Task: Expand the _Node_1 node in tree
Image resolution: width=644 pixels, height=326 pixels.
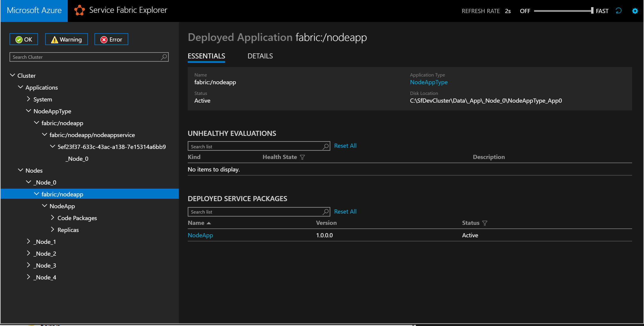Action: click(28, 241)
